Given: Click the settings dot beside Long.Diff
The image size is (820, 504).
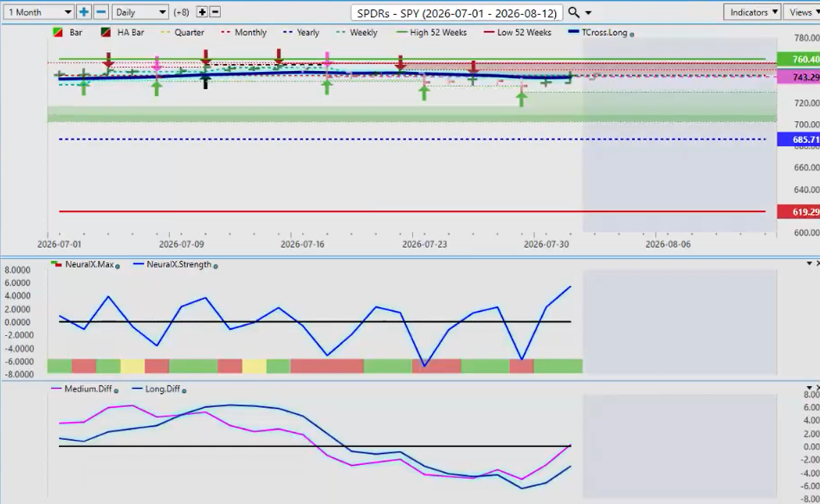Looking at the screenshot, I should [184, 390].
